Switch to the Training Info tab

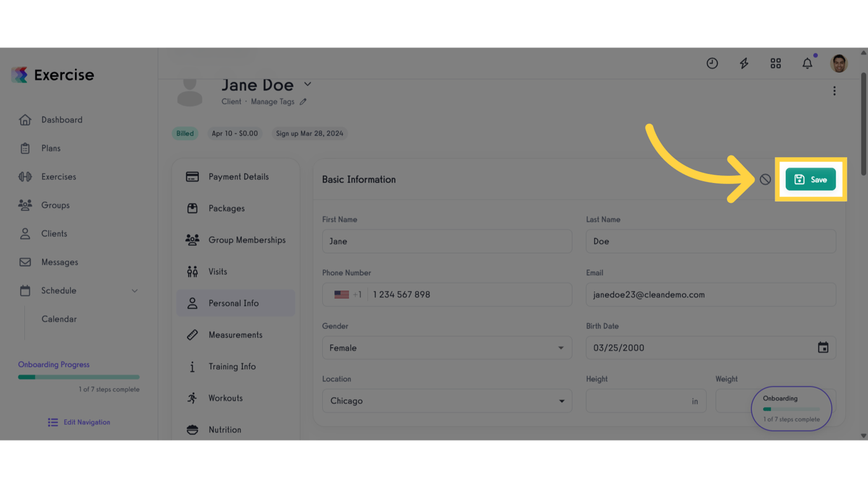click(236, 367)
